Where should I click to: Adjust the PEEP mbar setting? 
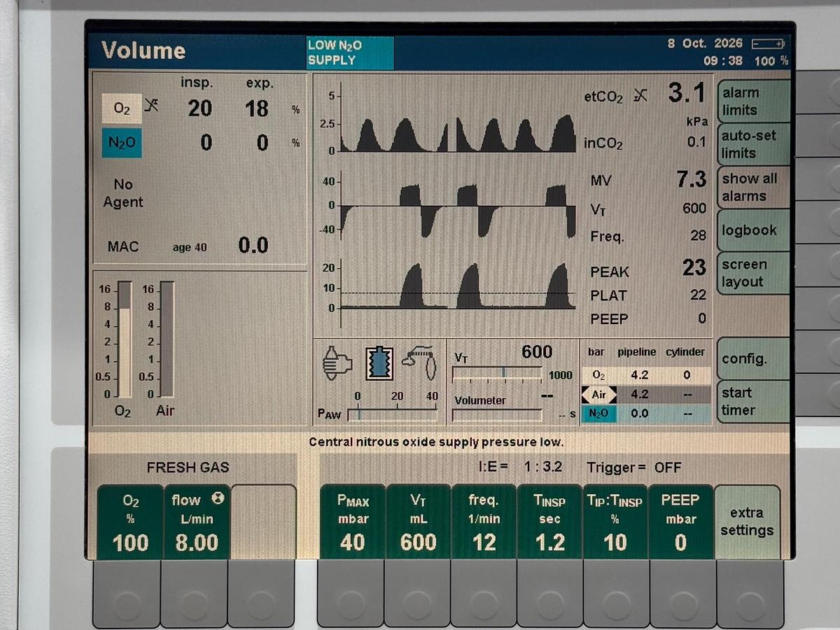pos(681,522)
